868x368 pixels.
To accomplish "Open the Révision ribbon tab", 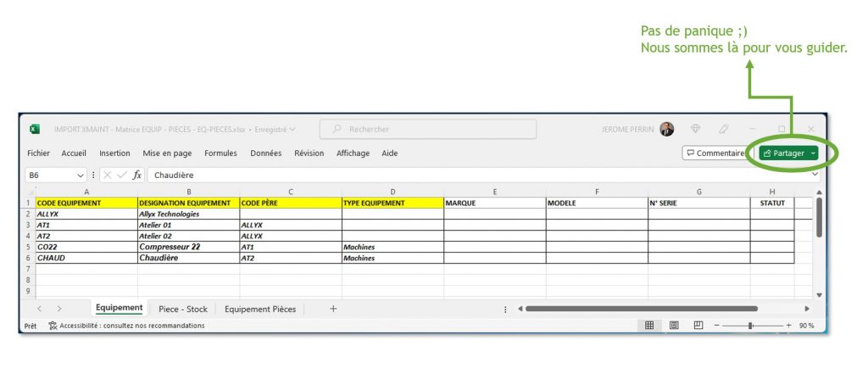I will [x=309, y=153].
